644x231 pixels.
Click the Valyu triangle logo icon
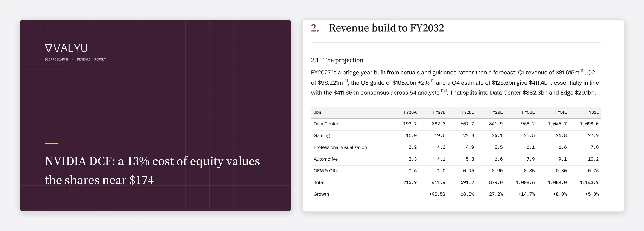[x=49, y=48]
